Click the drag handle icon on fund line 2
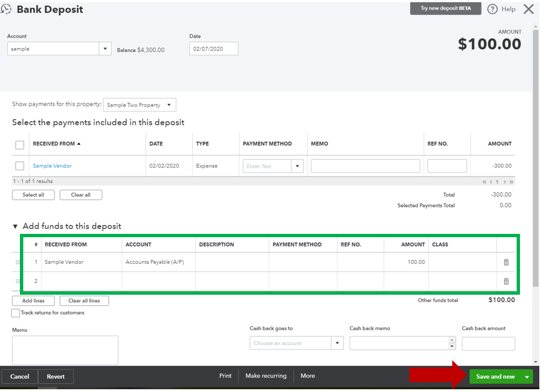 click(18, 281)
